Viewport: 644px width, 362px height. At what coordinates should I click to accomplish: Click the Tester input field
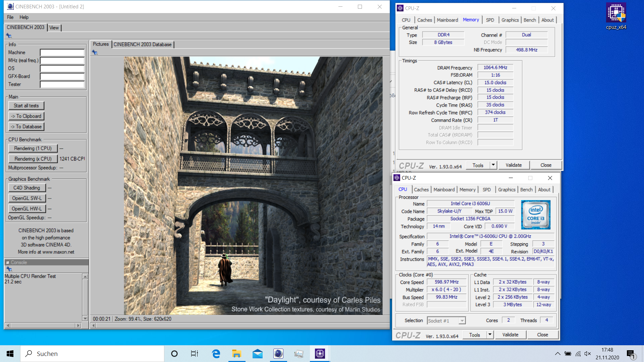coord(62,84)
